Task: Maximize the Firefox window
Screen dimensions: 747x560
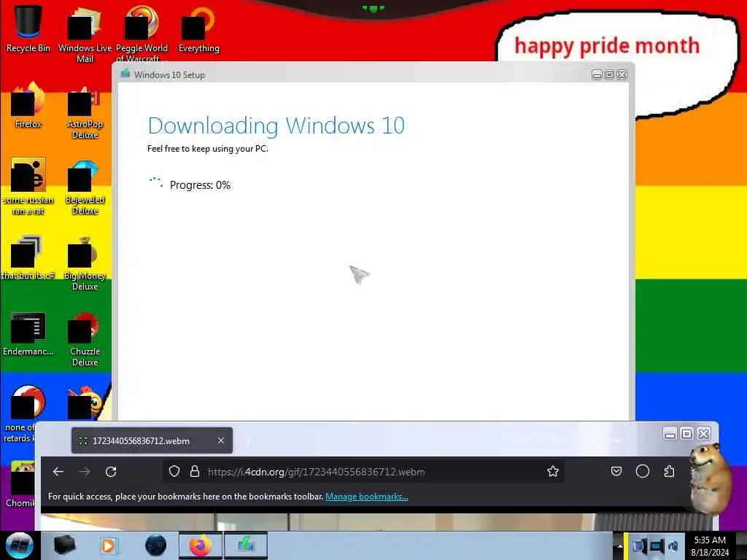Action: pyautogui.click(x=686, y=434)
